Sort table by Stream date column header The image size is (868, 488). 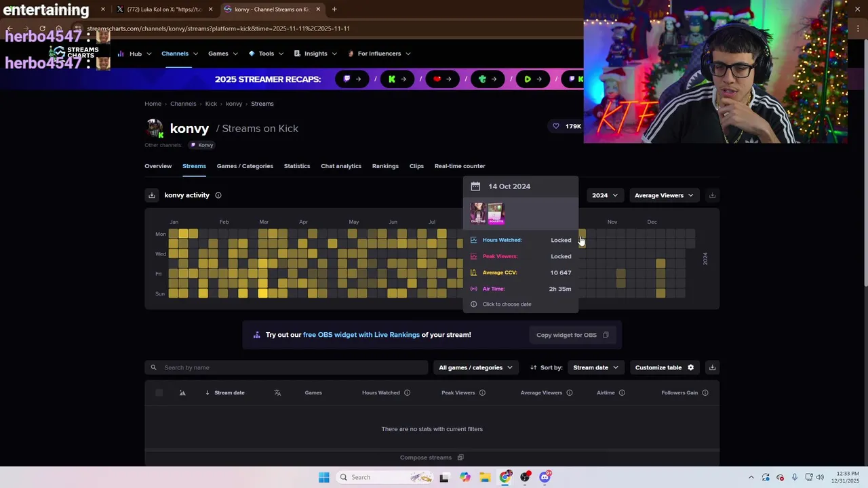pyautogui.click(x=229, y=392)
